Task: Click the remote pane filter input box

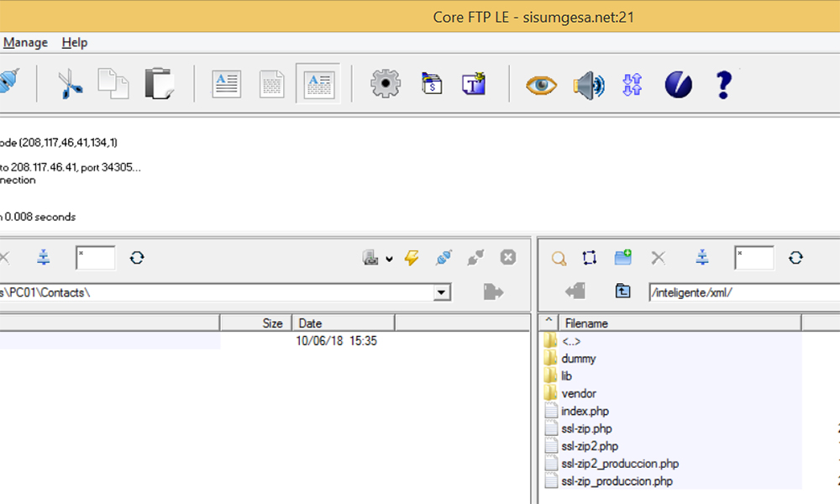Action: pyautogui.click(x=754, y=258)
